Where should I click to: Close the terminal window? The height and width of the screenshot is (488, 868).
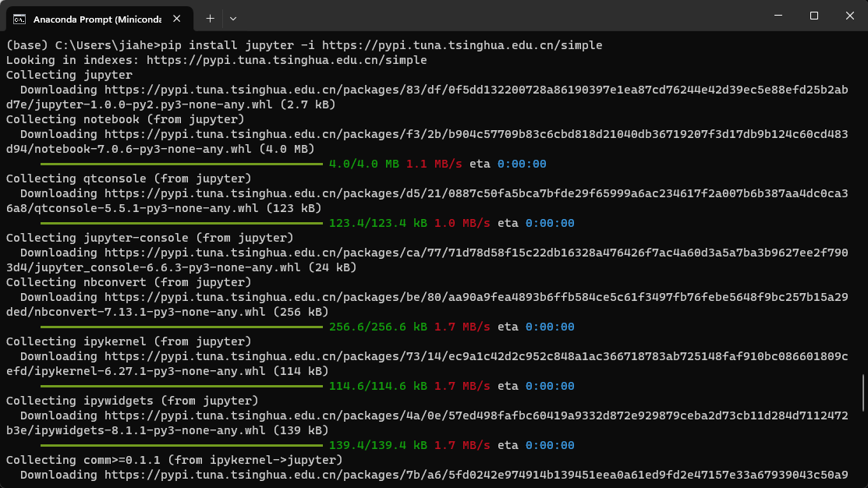coord(850,16)
